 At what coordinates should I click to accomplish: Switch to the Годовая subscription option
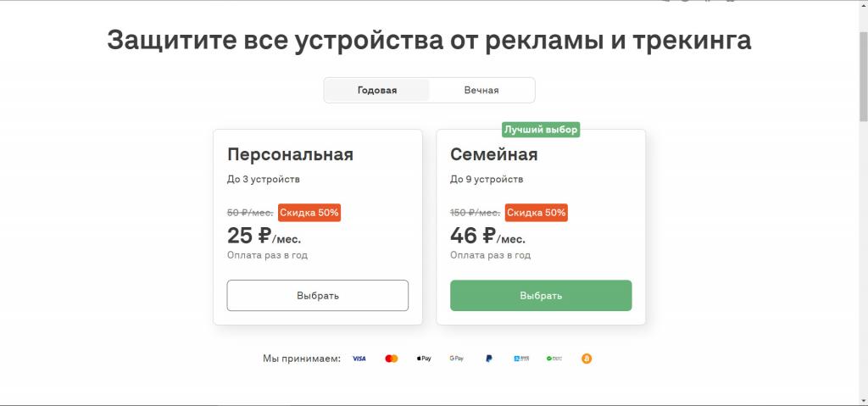tap(377, 91)
